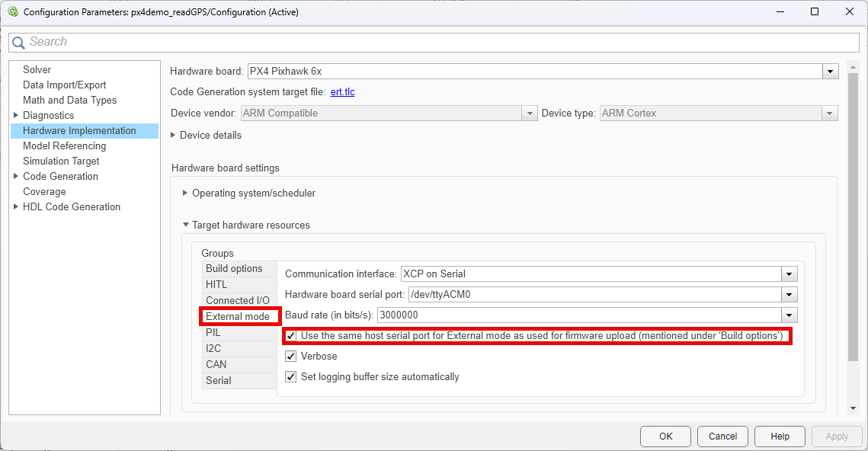Switch to the Build options group
The height and width of the screenshot is (451, 868).
(x=235, y=268)
